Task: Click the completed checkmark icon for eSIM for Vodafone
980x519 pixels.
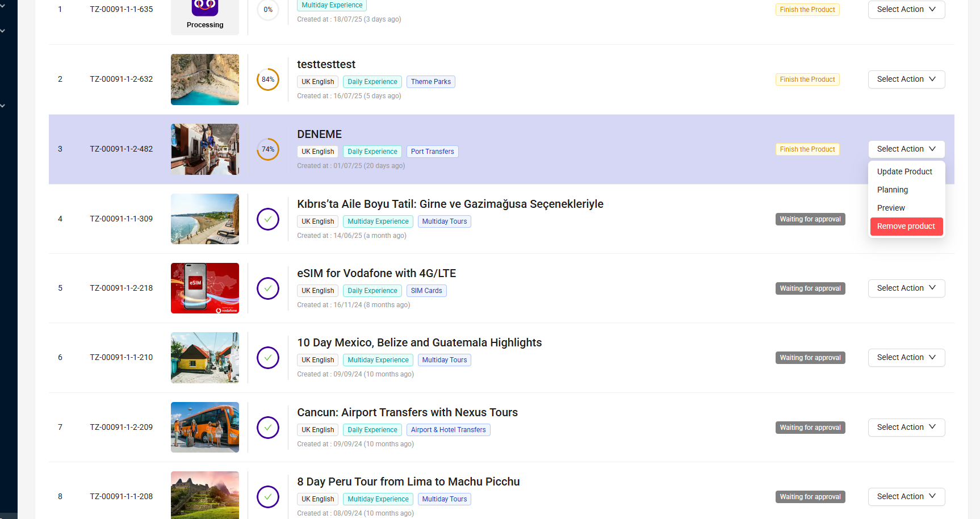Action: 268,288
